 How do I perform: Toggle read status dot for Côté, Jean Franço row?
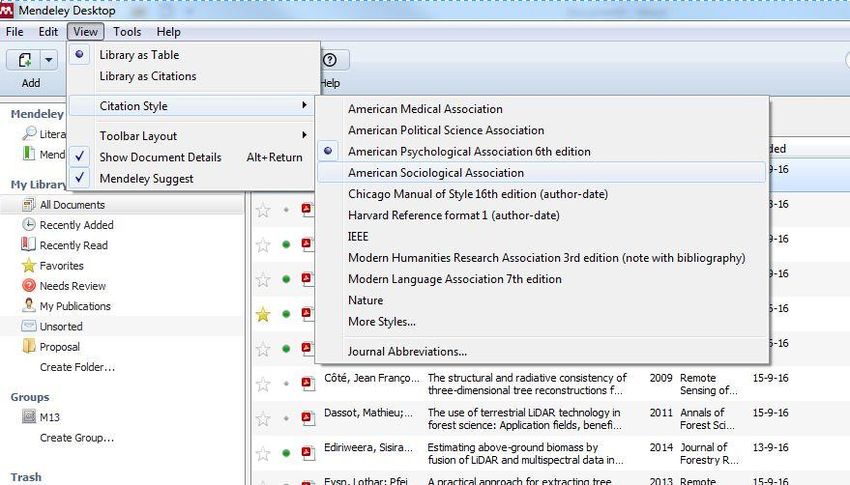(x=286, y=384)
